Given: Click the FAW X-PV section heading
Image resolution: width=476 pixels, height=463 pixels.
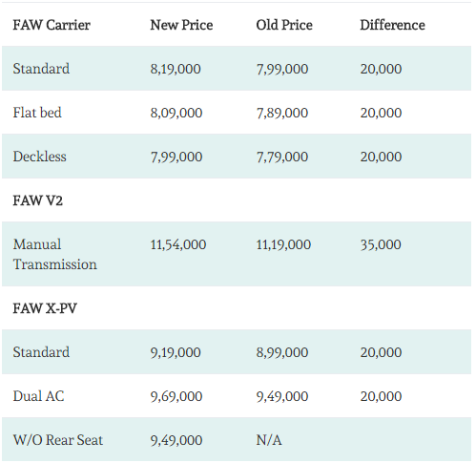Looking at the screenshot, I should tap(45, 308).
